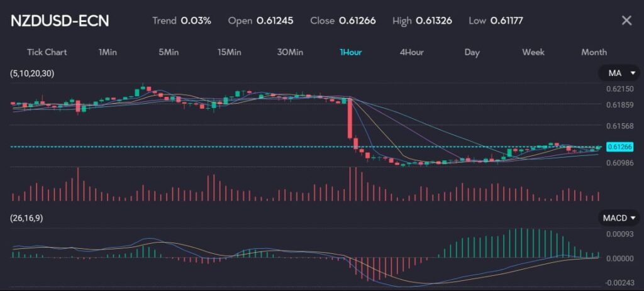Click the tallest red volume bar
Image resolution: width=644 pixels, height=291 pixels.
point(349,184)
